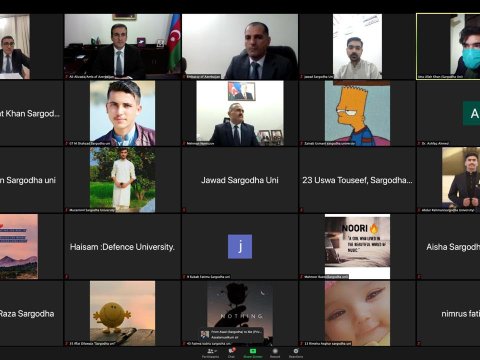Click muted mic icon in nimrus fati tile
This screenshot has height=360, width=480.
click(419, 343)
